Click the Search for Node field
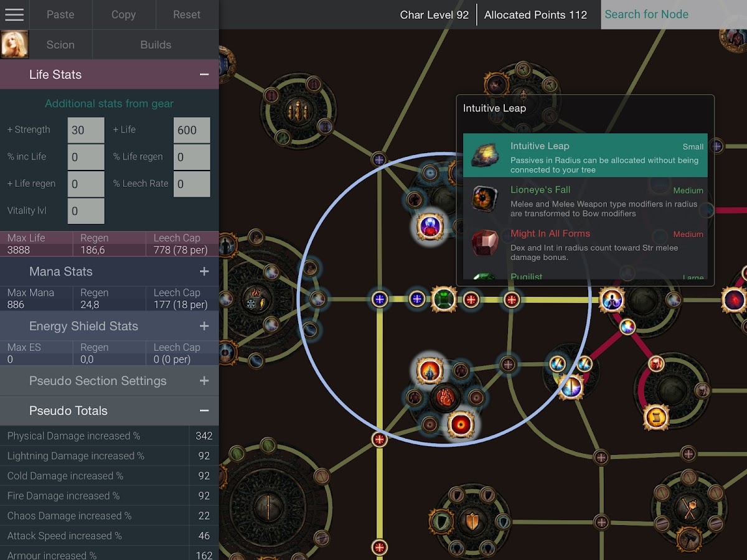Image resolution: width=747 pixels, height=560 pixels. click(672, 14)
